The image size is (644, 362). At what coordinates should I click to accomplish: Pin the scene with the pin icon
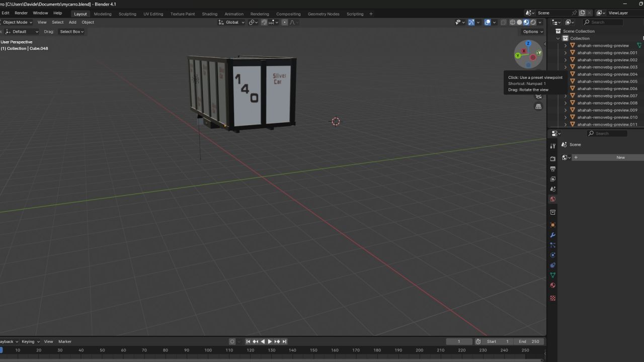(575, 13)
